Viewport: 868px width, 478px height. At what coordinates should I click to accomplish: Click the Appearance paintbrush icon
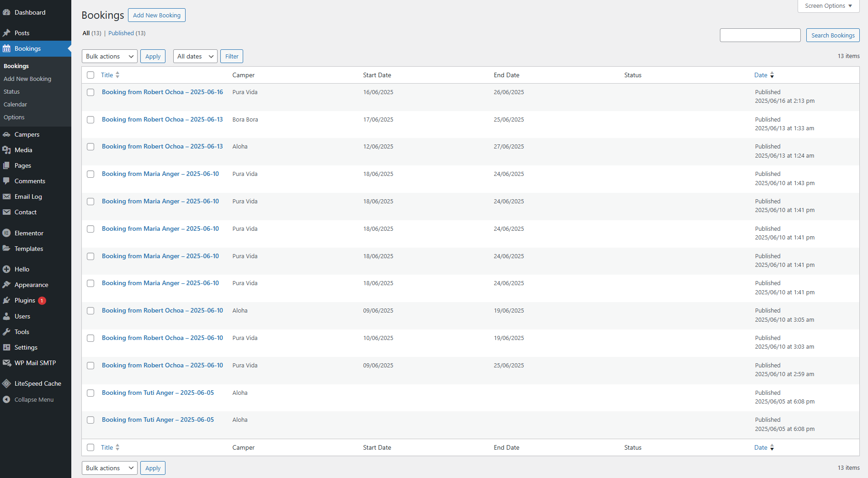point(6,285)
